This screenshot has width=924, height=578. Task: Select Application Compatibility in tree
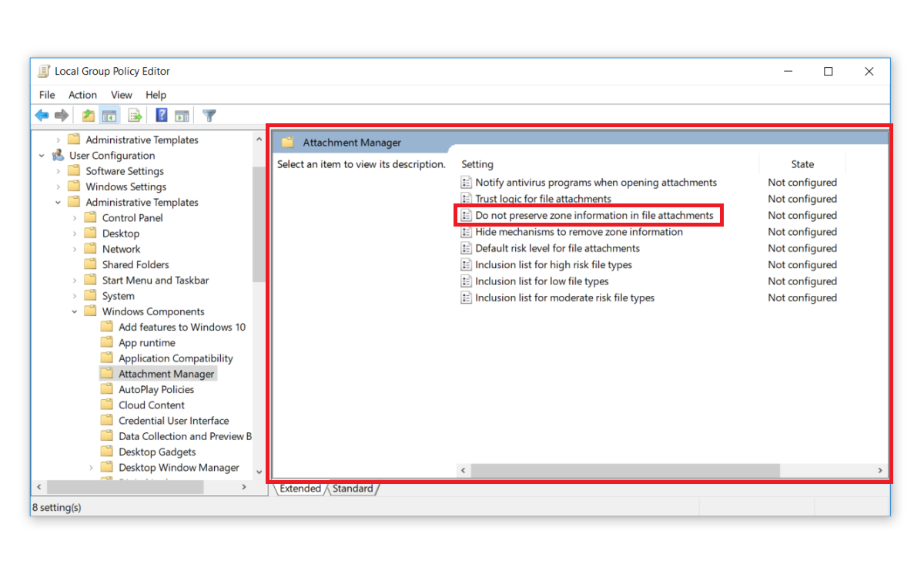[176, 358]
